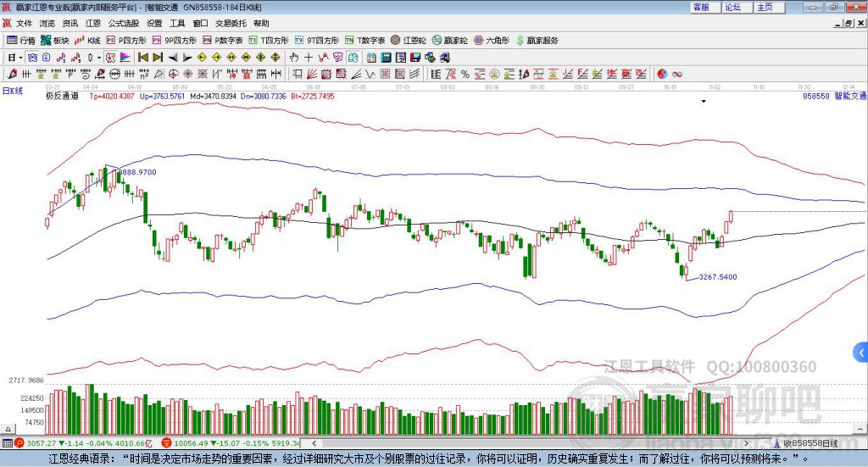Image resolution: width=868 pixels, height=467 pixels.
Task: Open the 论坛 forum link
Action: point(732,7)
